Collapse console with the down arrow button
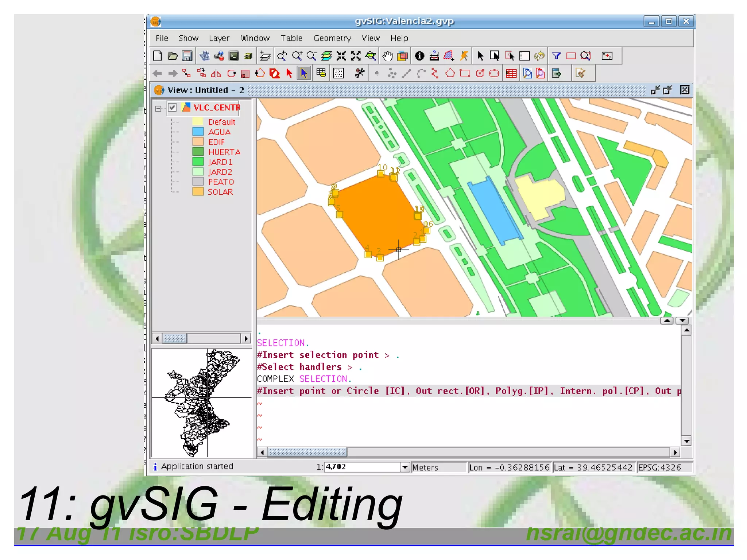The width and height of the screenshot is (747, 560). (x=682, y=321)
